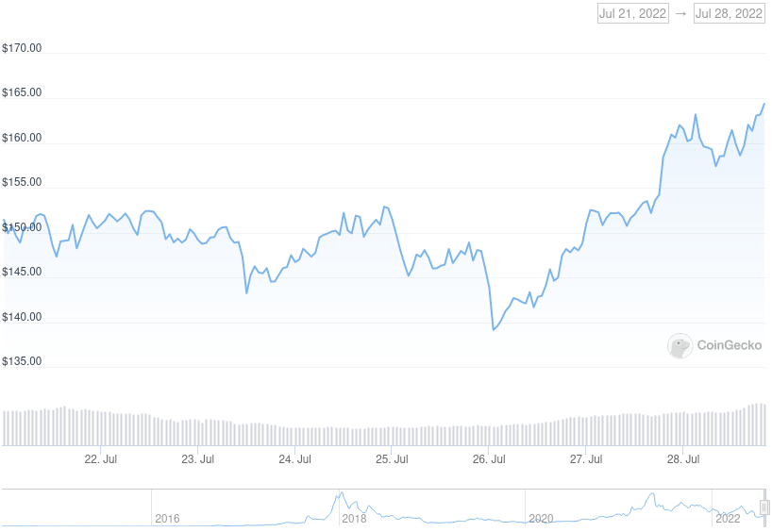Click the start date field Jul 21, 2022
This screenshot has width=772, height=532.
point(632,13)
